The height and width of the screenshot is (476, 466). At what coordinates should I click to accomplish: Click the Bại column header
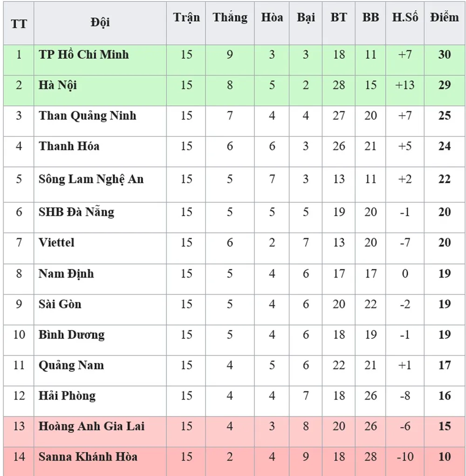306,18
